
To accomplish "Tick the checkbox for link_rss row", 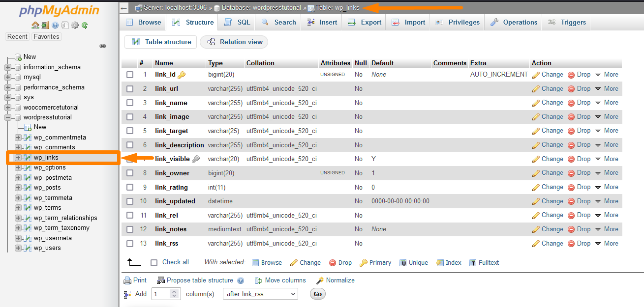I will coord(130,244).
